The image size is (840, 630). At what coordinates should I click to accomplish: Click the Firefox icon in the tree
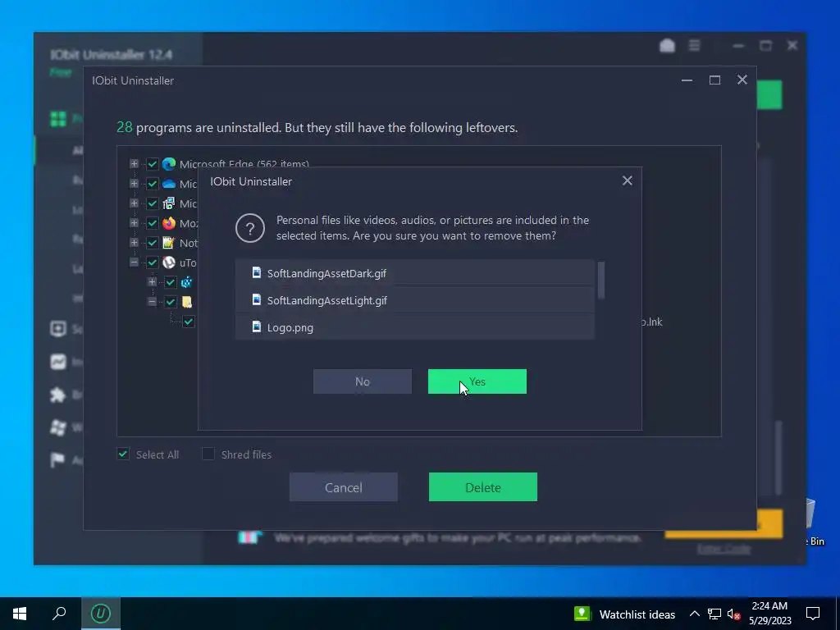click(169, 223)
